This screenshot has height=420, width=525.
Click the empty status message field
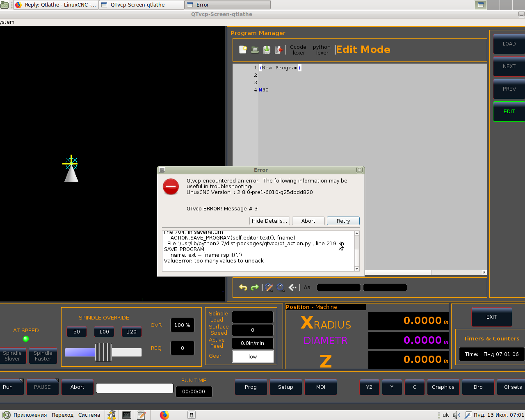coord(135,388)
